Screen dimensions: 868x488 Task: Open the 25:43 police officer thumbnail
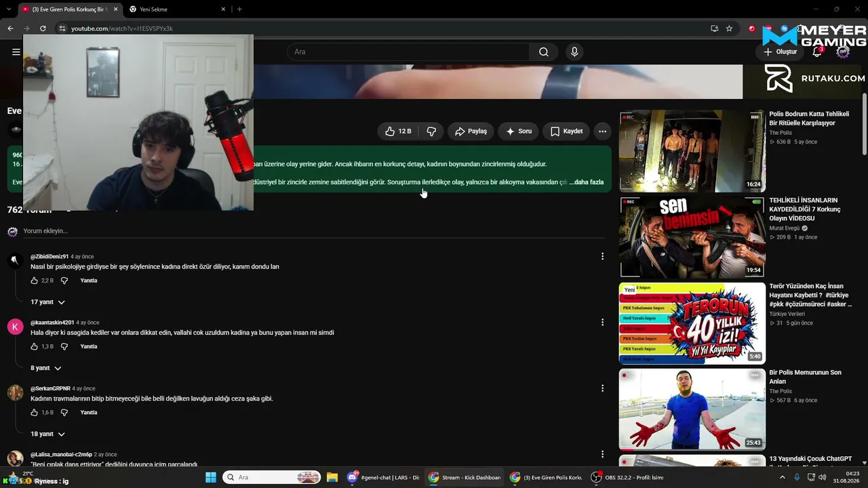tap(692, 409)
